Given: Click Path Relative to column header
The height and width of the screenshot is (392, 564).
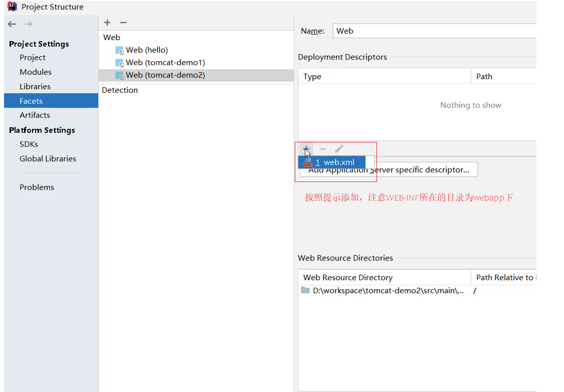Looking at the screenshot, I should 503,277.
